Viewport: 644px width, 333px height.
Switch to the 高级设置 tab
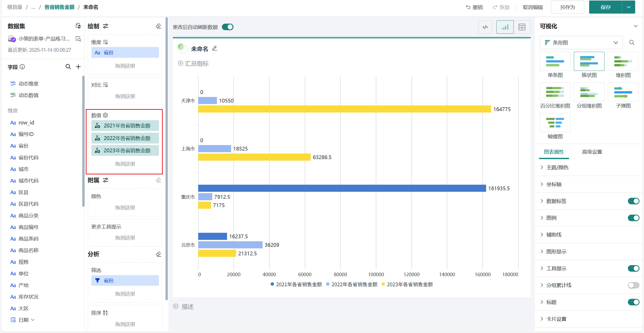[x=592, y=152]
